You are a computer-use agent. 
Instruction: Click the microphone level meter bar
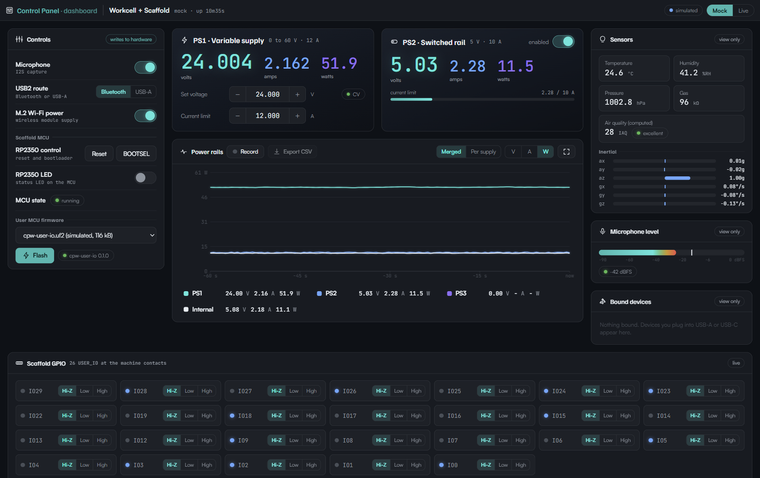(671, 253)
